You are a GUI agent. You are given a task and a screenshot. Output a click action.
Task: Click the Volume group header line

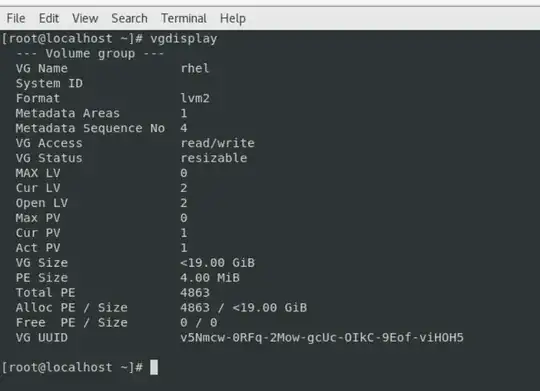point(90,53)
